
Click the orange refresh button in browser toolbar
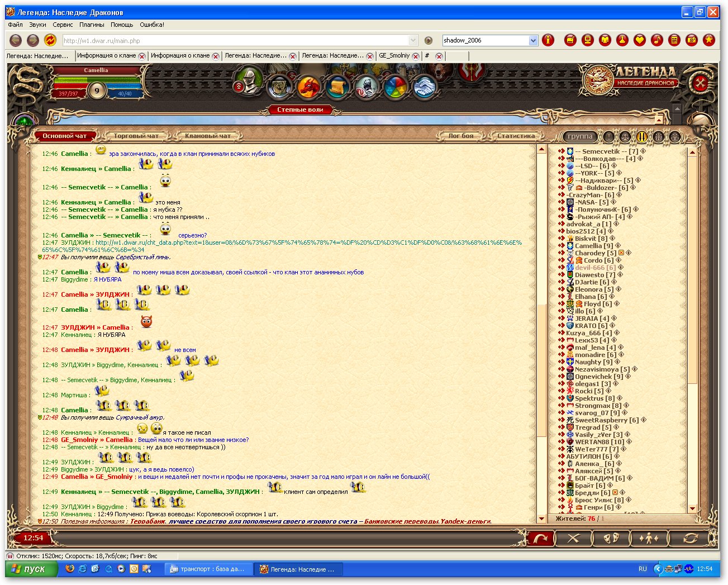pyautogui.click(x=50, y=40)
